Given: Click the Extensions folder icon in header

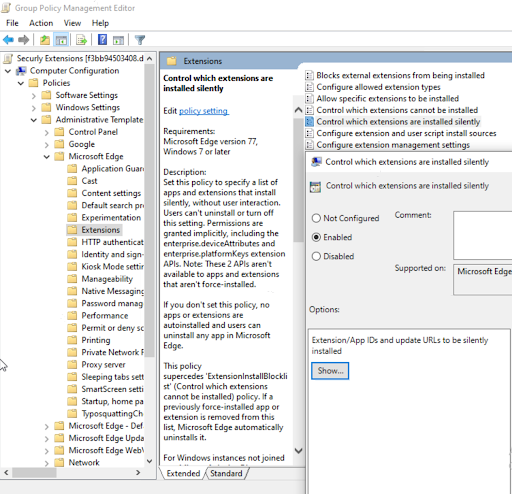Looking at the screenshot, I should click(172, 61).
